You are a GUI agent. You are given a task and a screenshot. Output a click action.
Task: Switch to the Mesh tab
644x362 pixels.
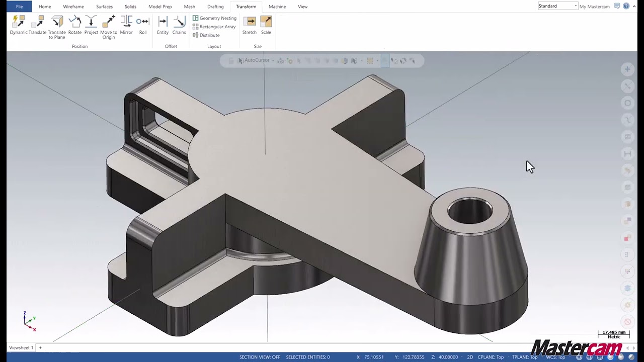tap(190, 7)
